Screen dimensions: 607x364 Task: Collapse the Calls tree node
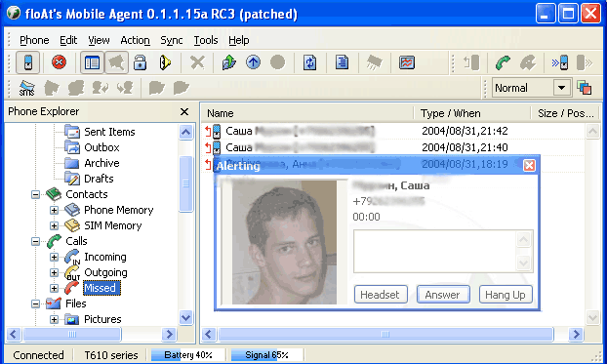pos(35,242)
